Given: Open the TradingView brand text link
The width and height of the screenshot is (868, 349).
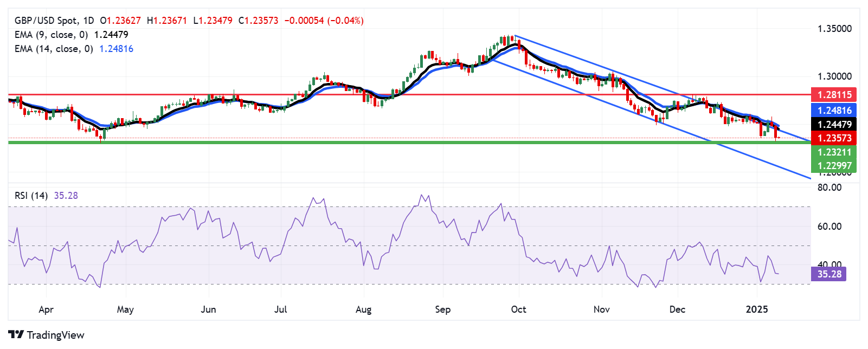Looking at the screenshot, I should pyautogui.click(x=55, y=335).
